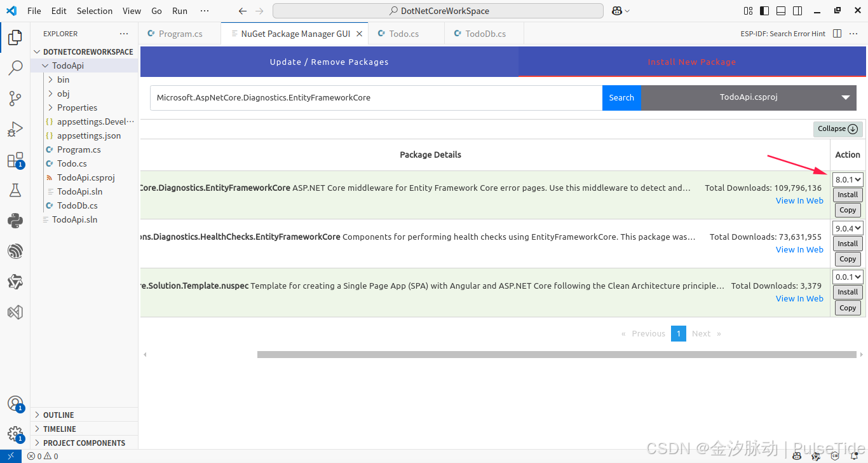Open the Selection menu
868x463 pixels.
[95, 11]
